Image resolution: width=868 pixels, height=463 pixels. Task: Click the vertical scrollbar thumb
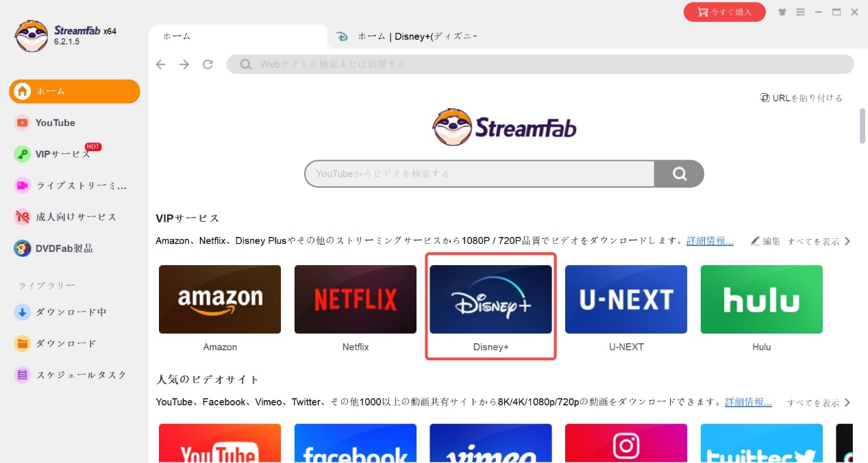pyautogui.click(x=863, y=125)
